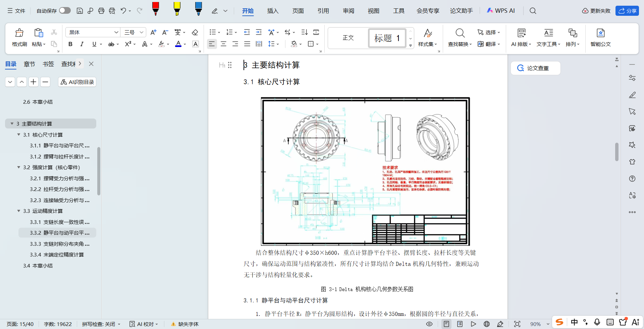
Task: Click the Sogou input method S icon
Action: click(559, 322)
